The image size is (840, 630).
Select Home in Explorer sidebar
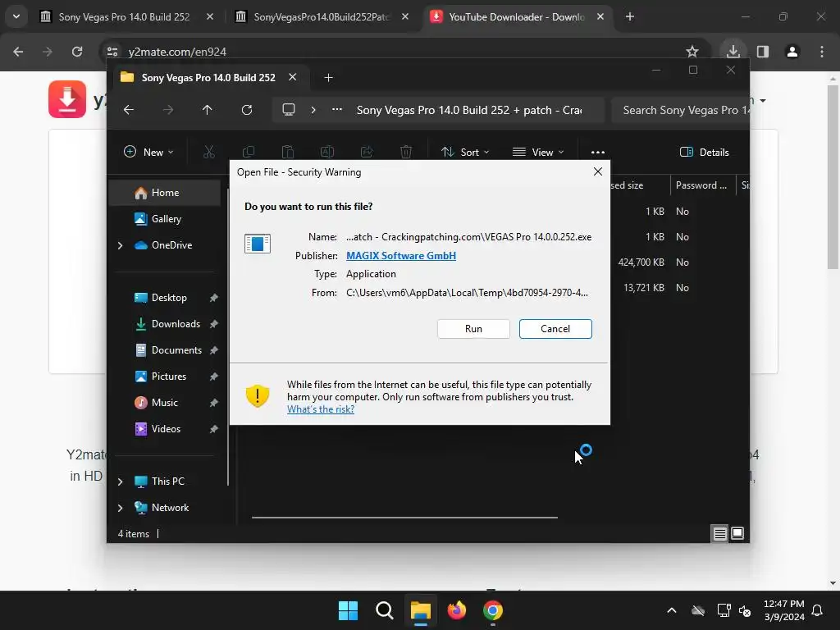click(x=165, y=193)
